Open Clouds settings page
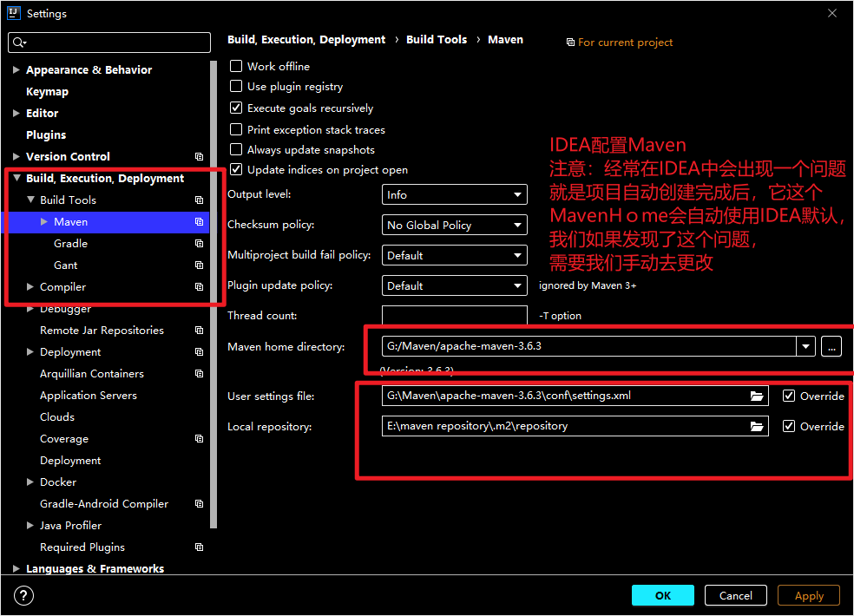This screenshot has width=854, height=616. [x=57, y=417]
